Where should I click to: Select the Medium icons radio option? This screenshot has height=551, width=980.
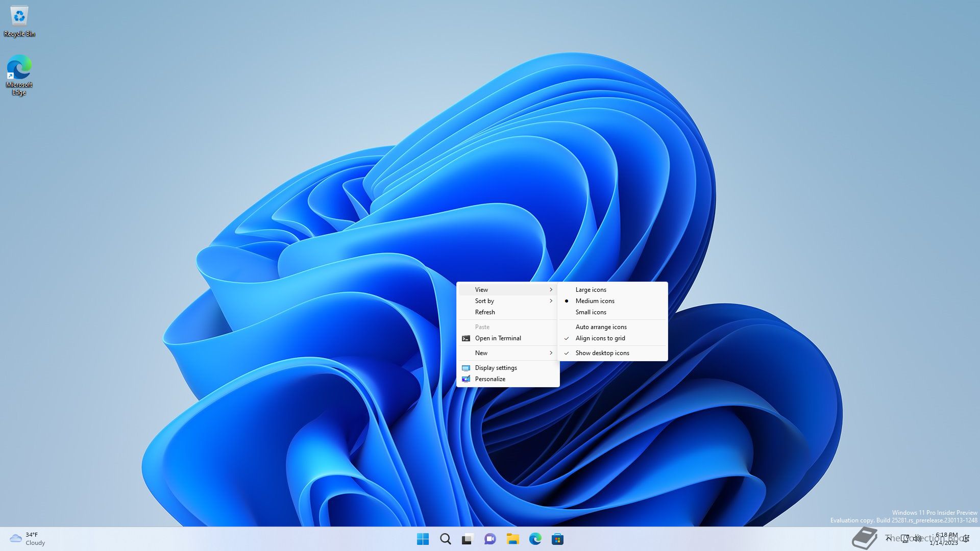[x=595, y=301]
